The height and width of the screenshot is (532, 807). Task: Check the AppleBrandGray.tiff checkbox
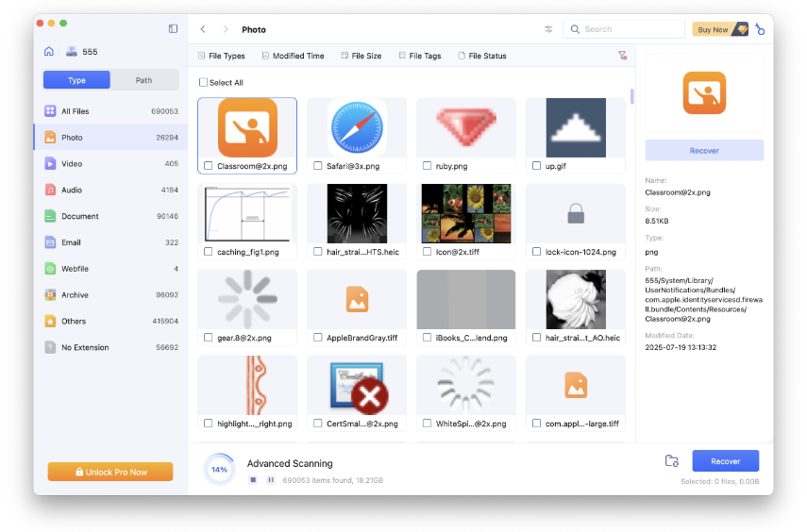click(317, 338)
